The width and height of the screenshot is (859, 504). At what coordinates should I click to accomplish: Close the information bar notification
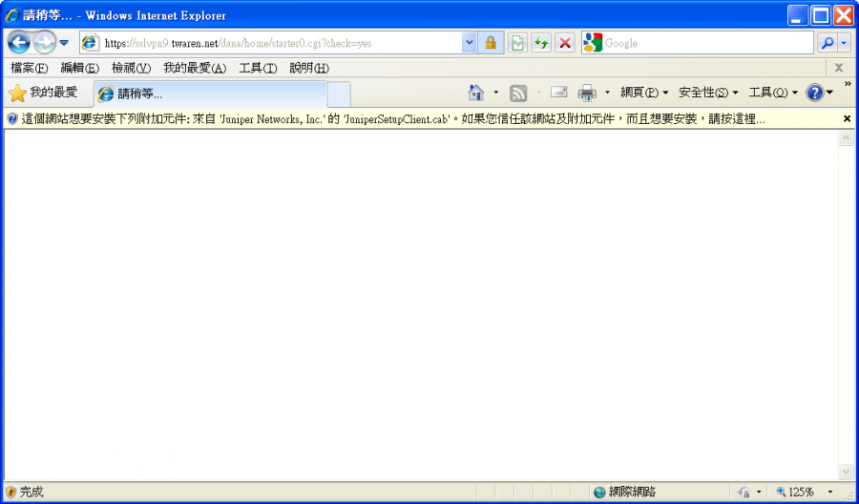point(847,119)
